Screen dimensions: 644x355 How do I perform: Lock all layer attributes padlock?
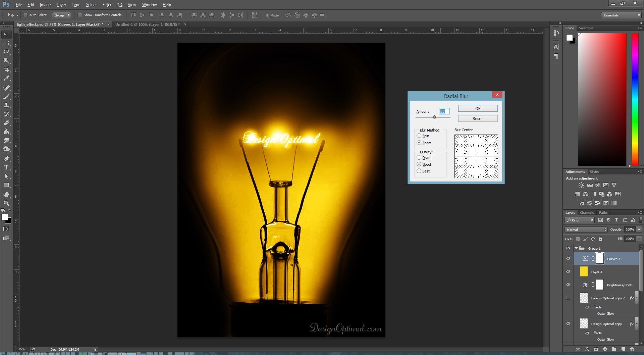coord(600,239)
